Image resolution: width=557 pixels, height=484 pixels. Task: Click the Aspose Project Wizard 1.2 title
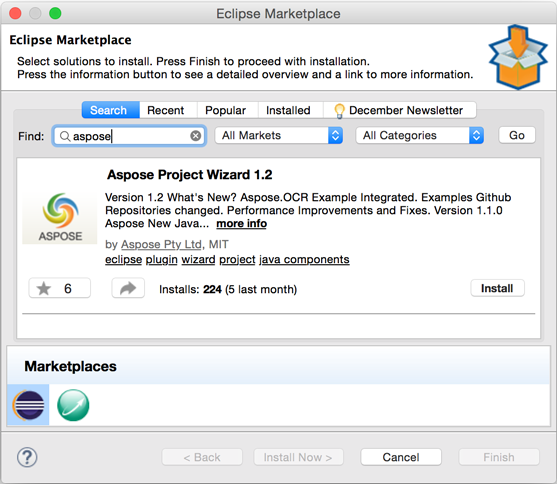pos(190,175)
